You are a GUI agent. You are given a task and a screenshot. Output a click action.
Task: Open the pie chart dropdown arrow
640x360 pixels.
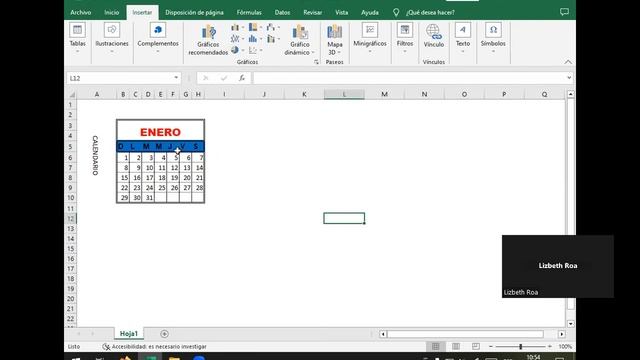pos(242,51)
